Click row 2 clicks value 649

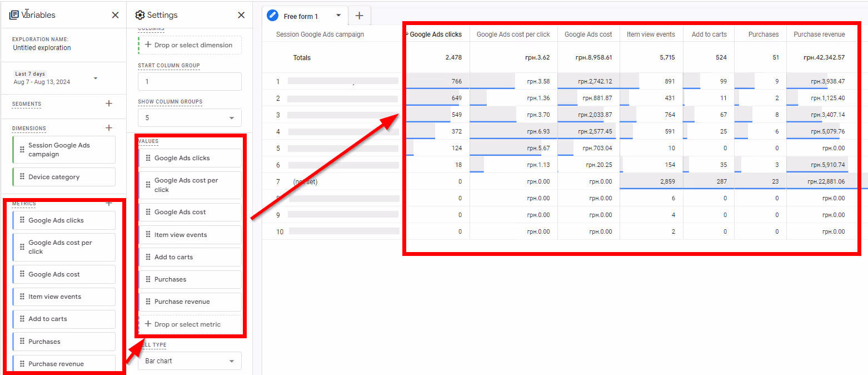[x=457, y=98]
